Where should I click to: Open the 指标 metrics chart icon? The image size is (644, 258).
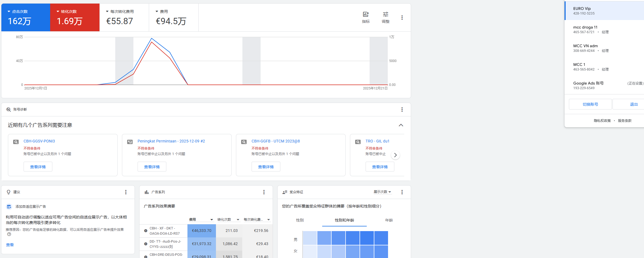tap(366, 15)
